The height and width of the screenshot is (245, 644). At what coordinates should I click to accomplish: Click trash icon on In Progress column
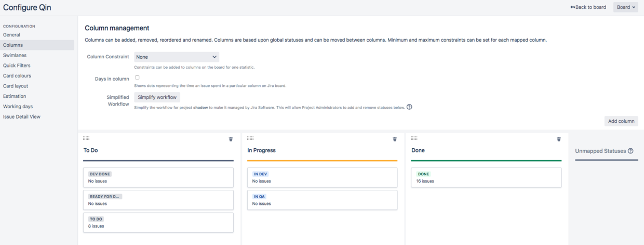[395, 139]
